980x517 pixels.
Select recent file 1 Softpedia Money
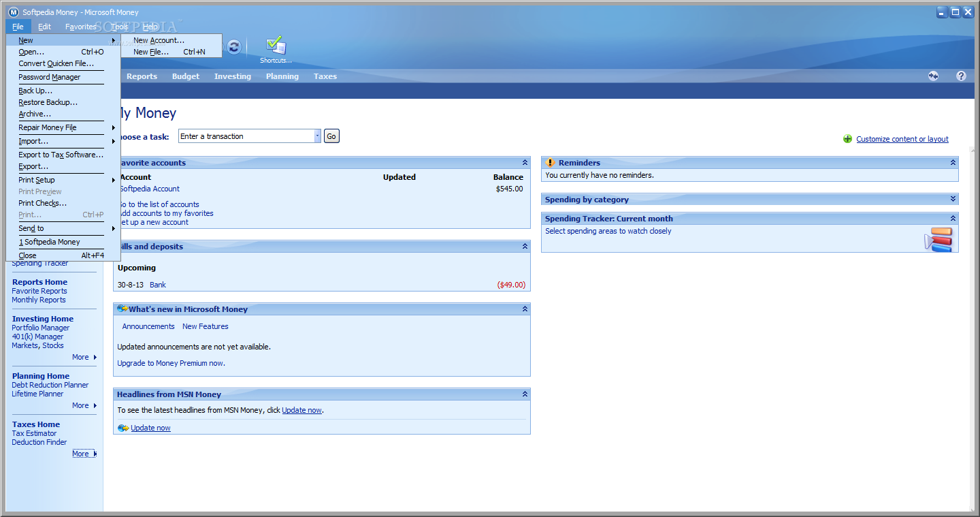click(63, 242)
